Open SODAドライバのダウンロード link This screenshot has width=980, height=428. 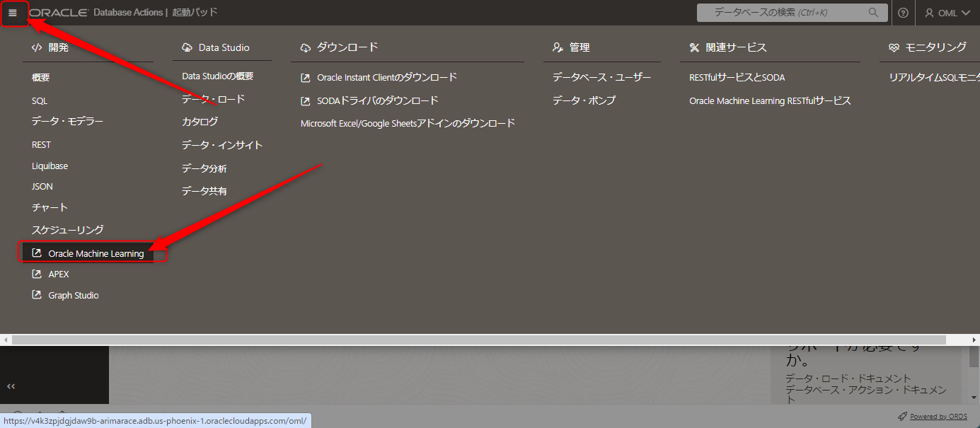378,100
